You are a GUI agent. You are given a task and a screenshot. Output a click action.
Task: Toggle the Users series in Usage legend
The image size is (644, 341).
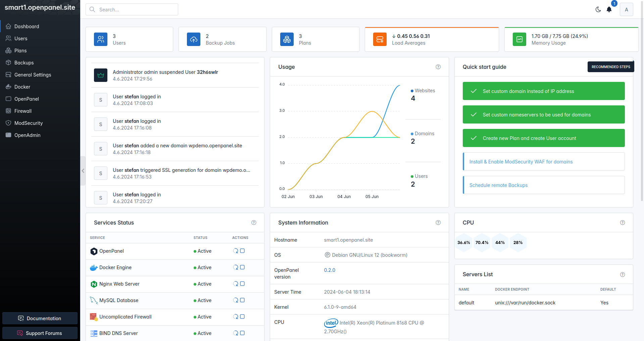419,176
